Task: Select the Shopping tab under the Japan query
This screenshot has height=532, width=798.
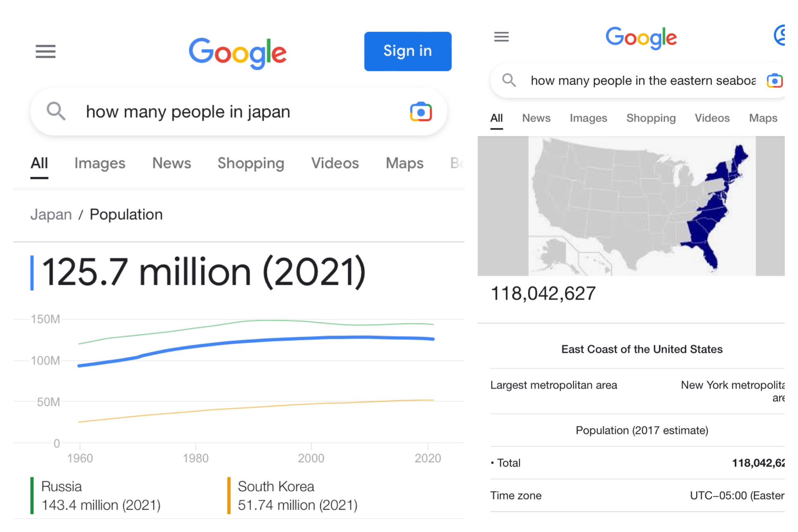Action: pos(251,163)
